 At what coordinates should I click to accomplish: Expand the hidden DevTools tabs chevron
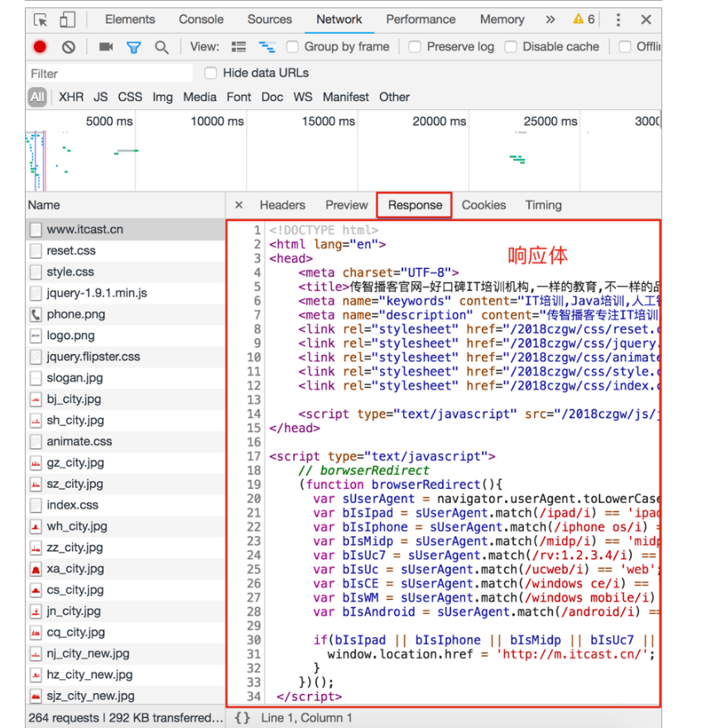pyautogui.click(x=550, y=20)
